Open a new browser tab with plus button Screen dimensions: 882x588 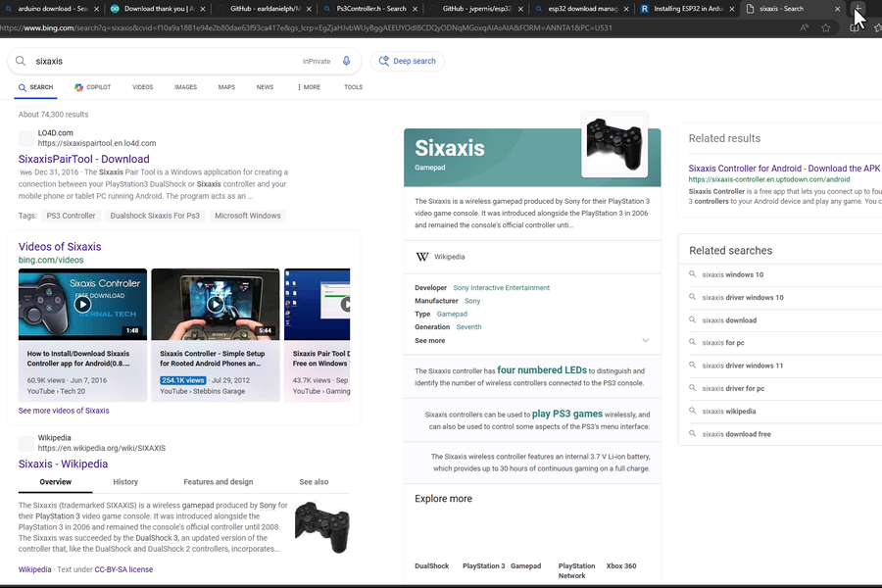(x=857, y=9)
